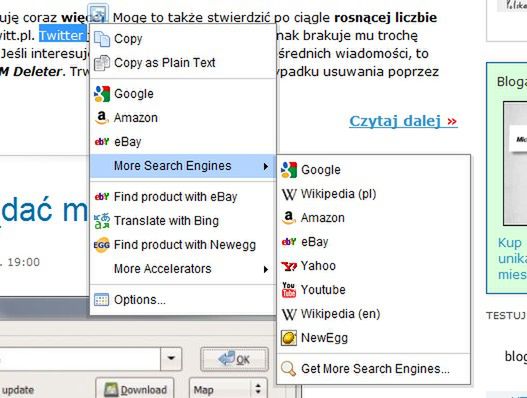Pick Wikipedia (pl) in the submenu
The width and height of the screenshot is (527, 398).
373,194
